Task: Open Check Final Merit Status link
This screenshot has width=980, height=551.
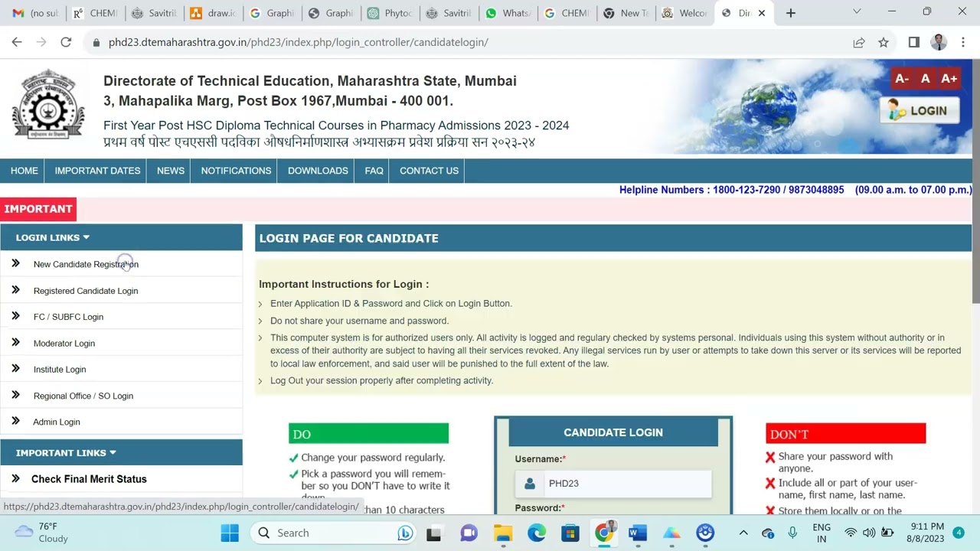Action: (89, 479)
